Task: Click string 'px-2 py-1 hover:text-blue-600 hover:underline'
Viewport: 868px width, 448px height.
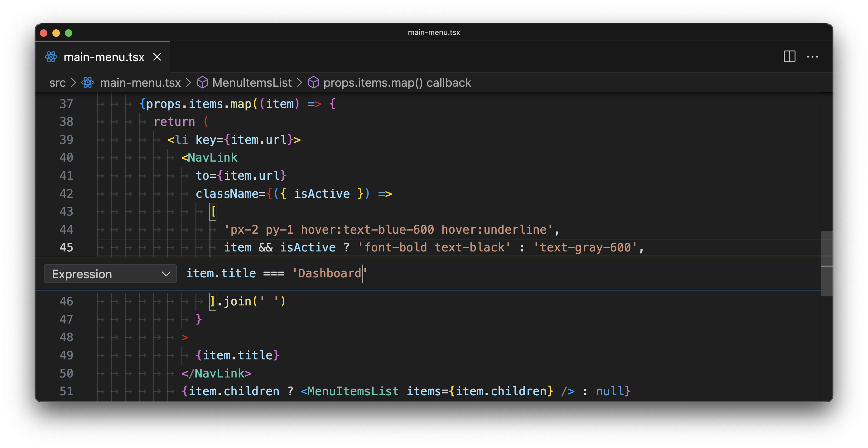Action: (388, 230)
